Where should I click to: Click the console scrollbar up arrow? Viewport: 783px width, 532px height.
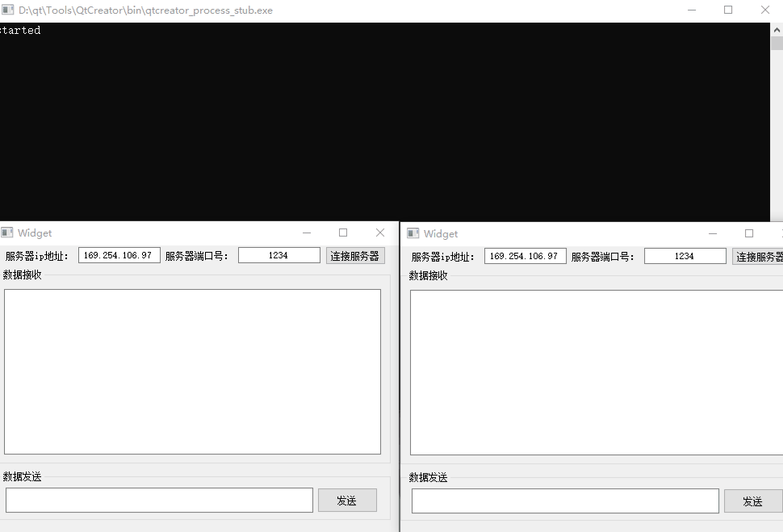[x=777, y=28]
